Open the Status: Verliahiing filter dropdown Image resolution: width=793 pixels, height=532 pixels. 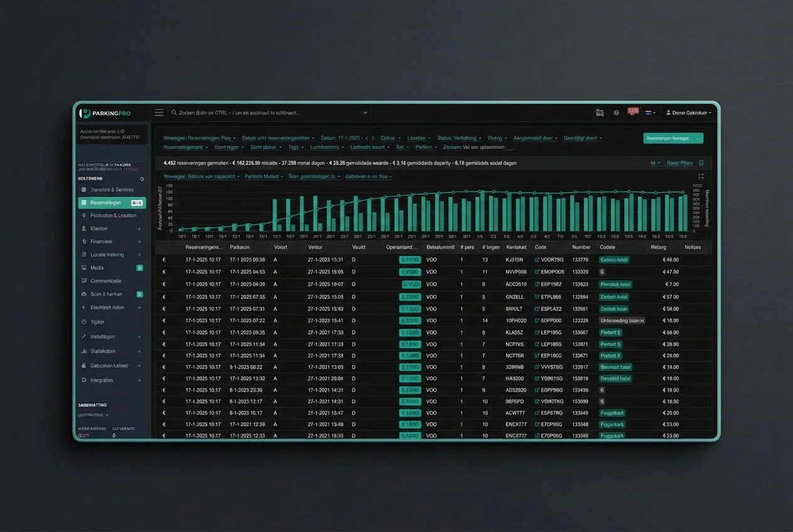460,138
